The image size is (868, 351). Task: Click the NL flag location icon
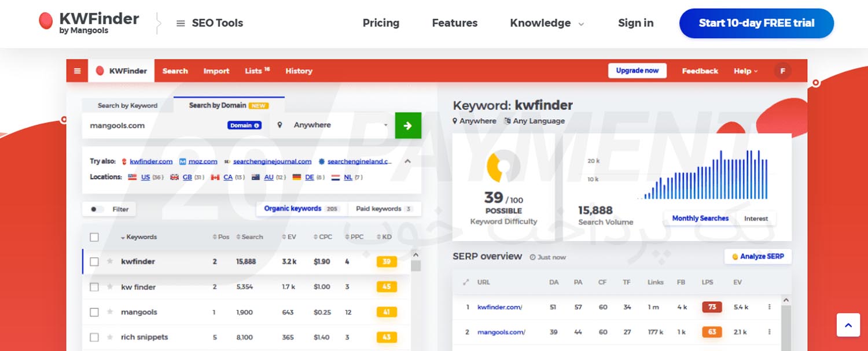coord(335,177)
